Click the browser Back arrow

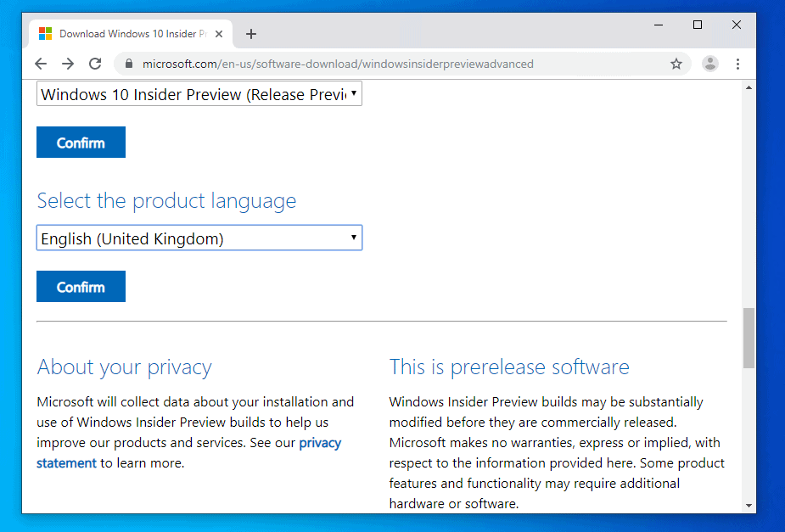point(41,64)
